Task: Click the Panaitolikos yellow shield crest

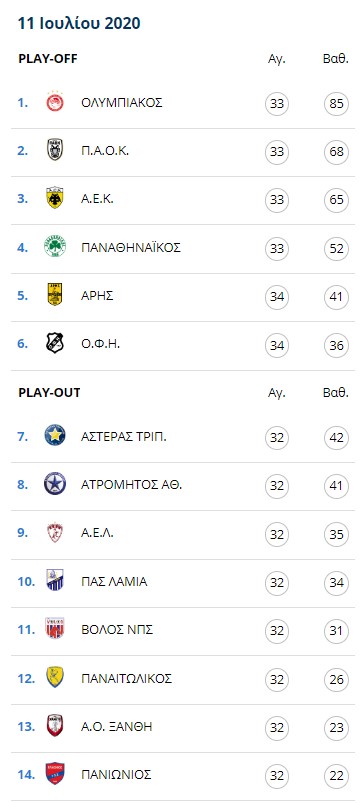Action: tap(55, 678)
